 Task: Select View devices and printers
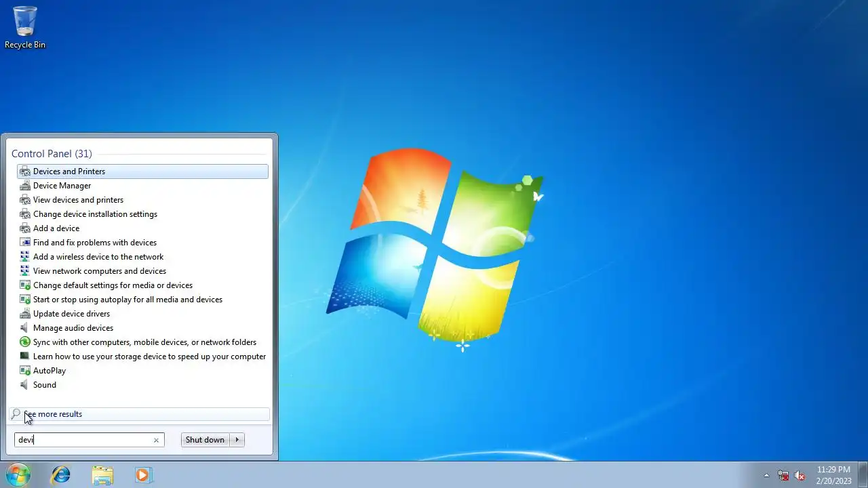click(142, 200)
